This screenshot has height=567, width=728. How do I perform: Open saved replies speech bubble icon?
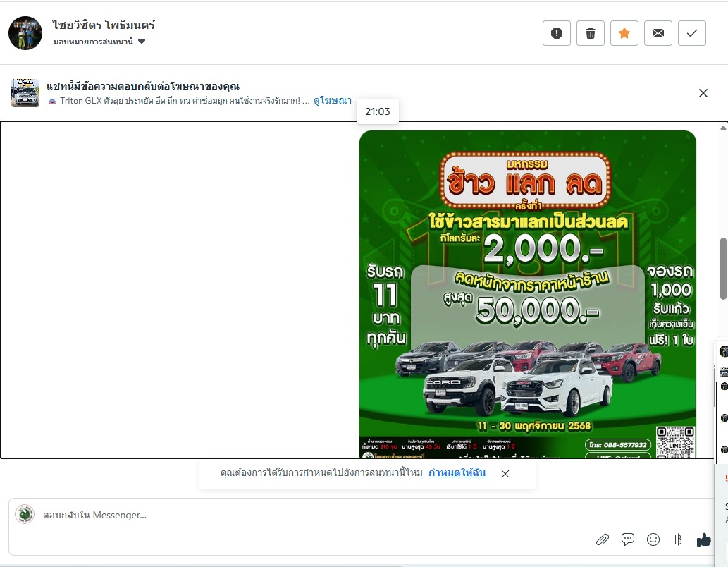[628, 539]
